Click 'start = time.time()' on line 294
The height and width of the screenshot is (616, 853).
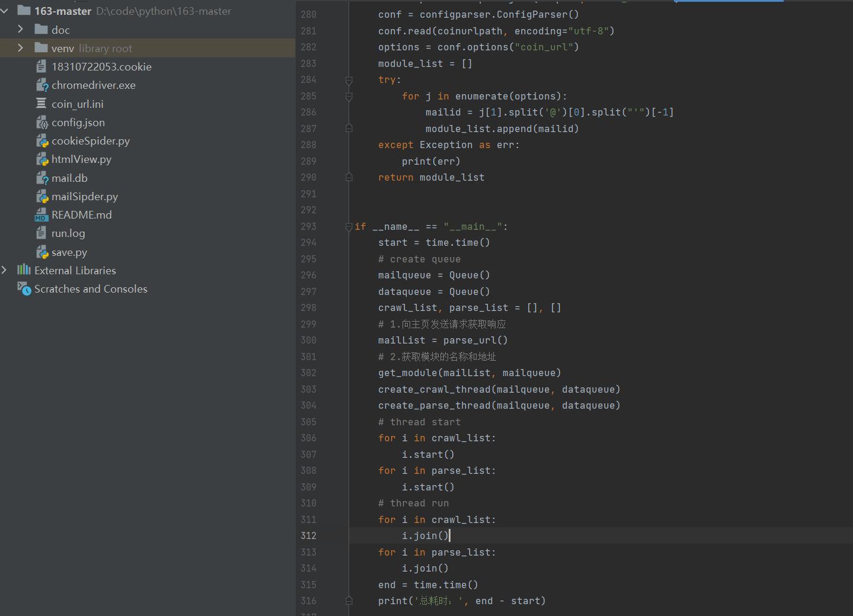tap(434, 243)
